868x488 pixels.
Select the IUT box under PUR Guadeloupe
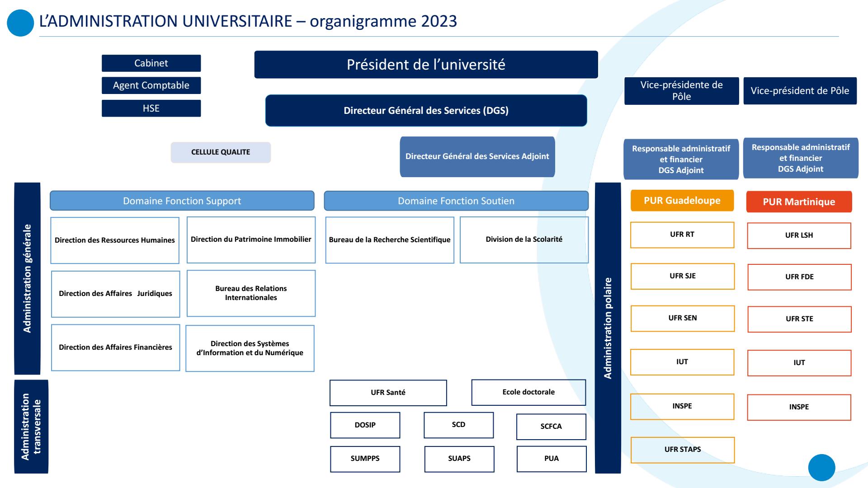[x=682, y=362]
